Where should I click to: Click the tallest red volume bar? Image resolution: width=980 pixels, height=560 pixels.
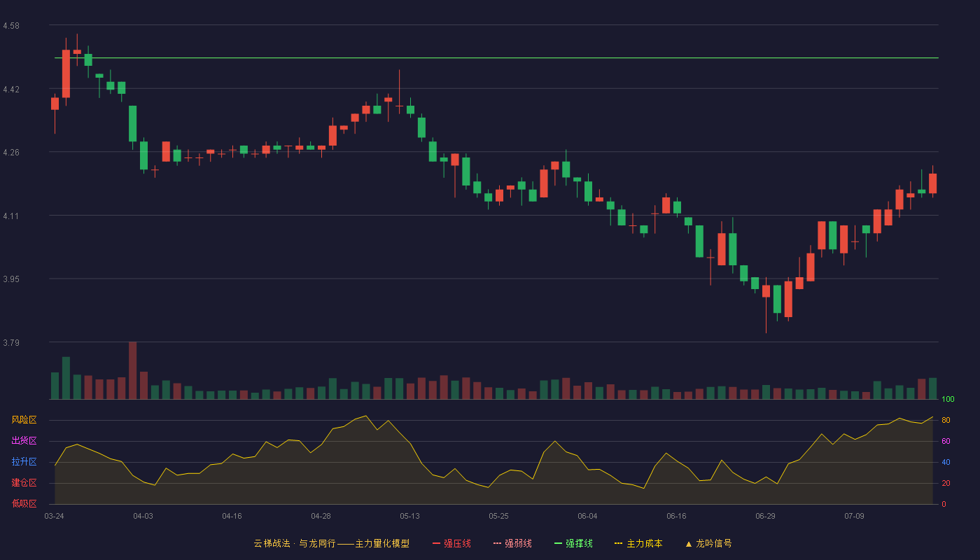(x=133, y=370)
